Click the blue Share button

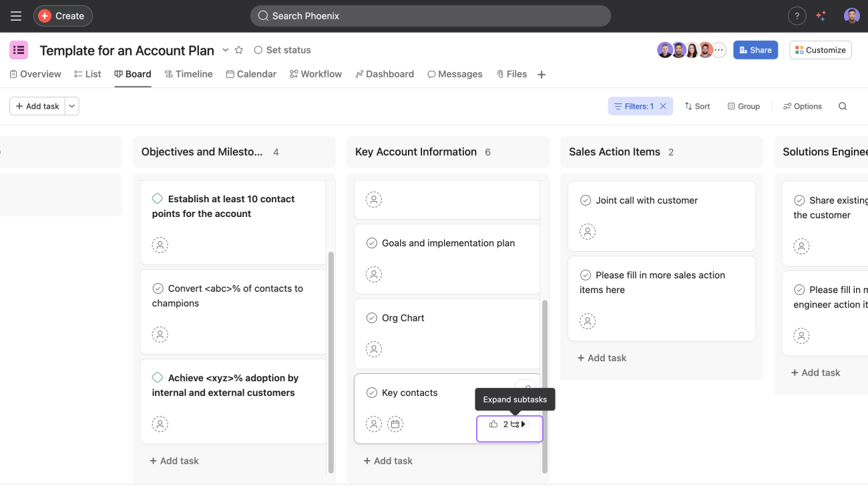pos(755,50)
